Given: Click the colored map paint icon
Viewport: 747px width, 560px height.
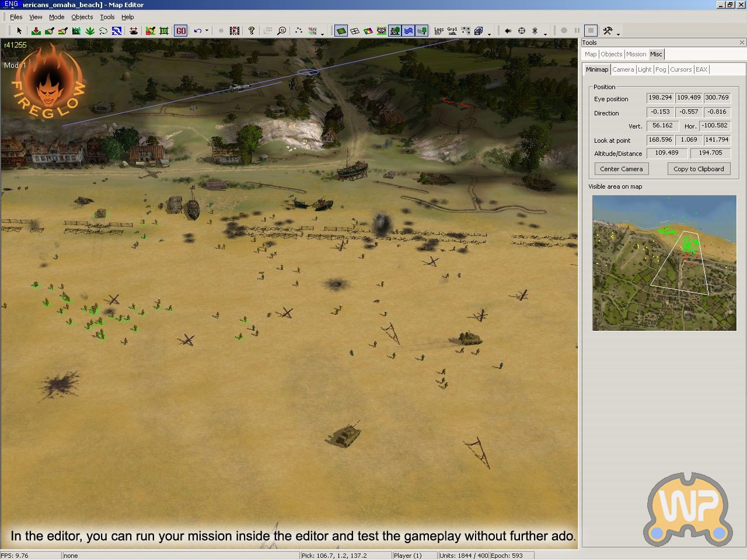Looking at the screenshot, I should pos(151,31).
